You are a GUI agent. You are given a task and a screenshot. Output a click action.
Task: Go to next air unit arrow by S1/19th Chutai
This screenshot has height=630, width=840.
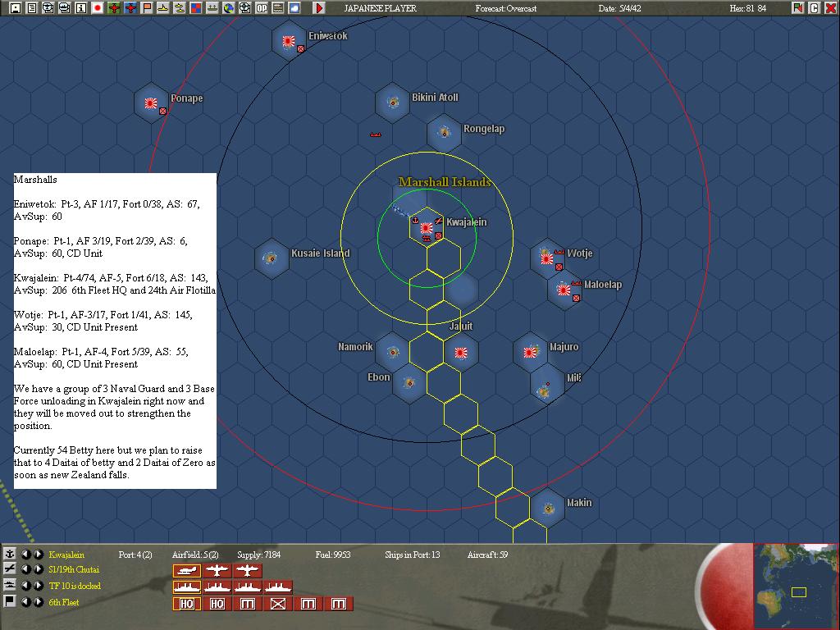pyautogui.click(x=38, y=569)
